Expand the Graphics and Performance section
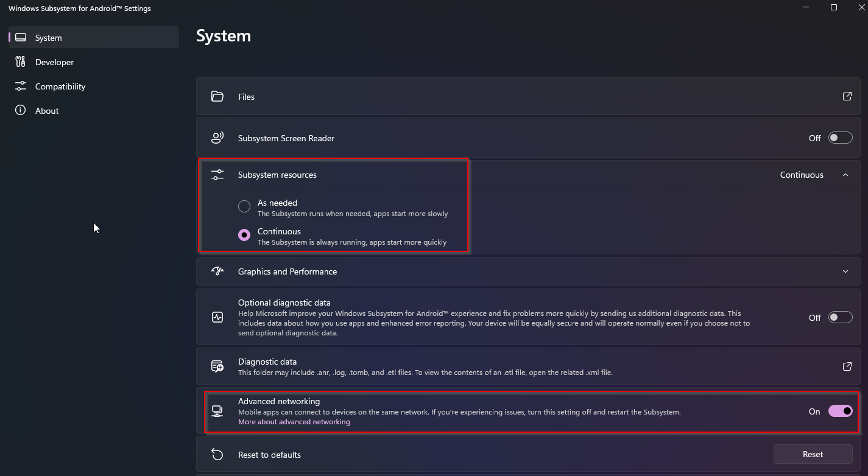Image resolution: width=868 pixels, height=476 pixels. click(x=845, y=271)
